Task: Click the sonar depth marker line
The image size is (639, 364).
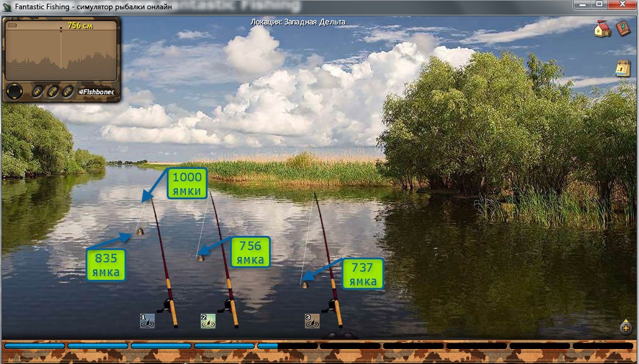Action: coord(61,48)
